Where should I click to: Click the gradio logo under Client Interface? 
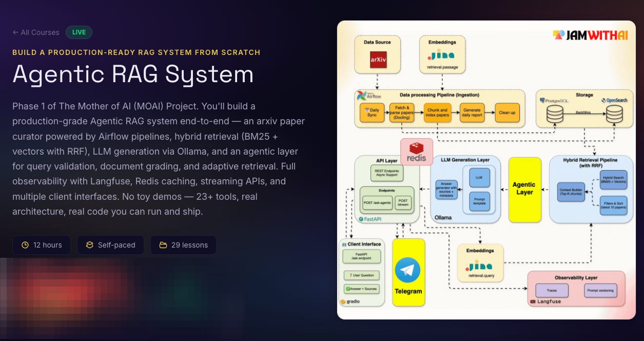[x=351, y=302]
